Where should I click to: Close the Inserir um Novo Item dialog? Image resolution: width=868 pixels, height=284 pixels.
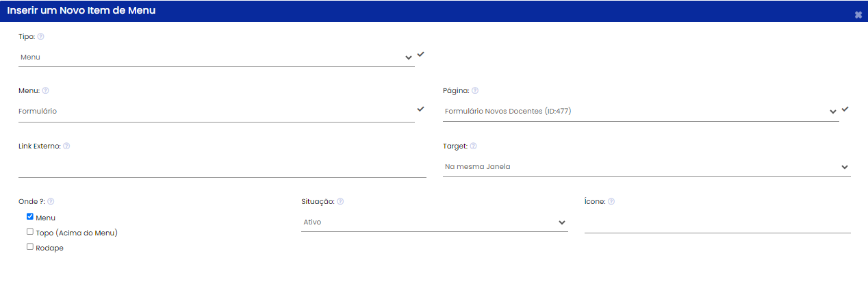pyautogui.click(x=858, y=14)
